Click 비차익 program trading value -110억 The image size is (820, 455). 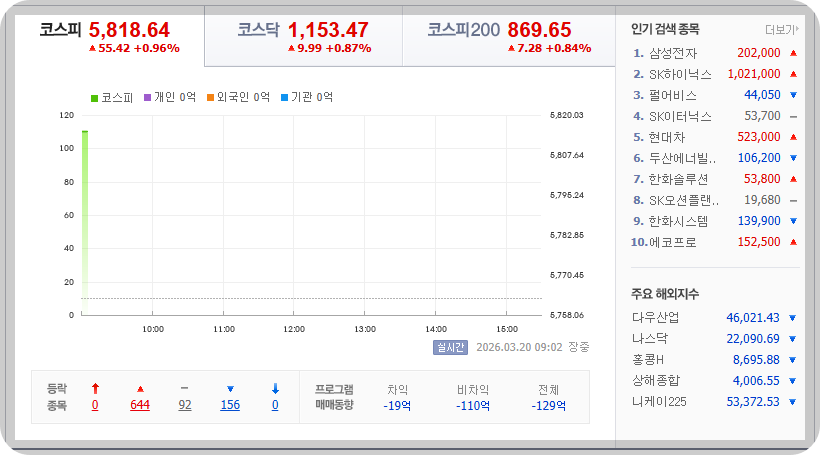click(473, 406)
